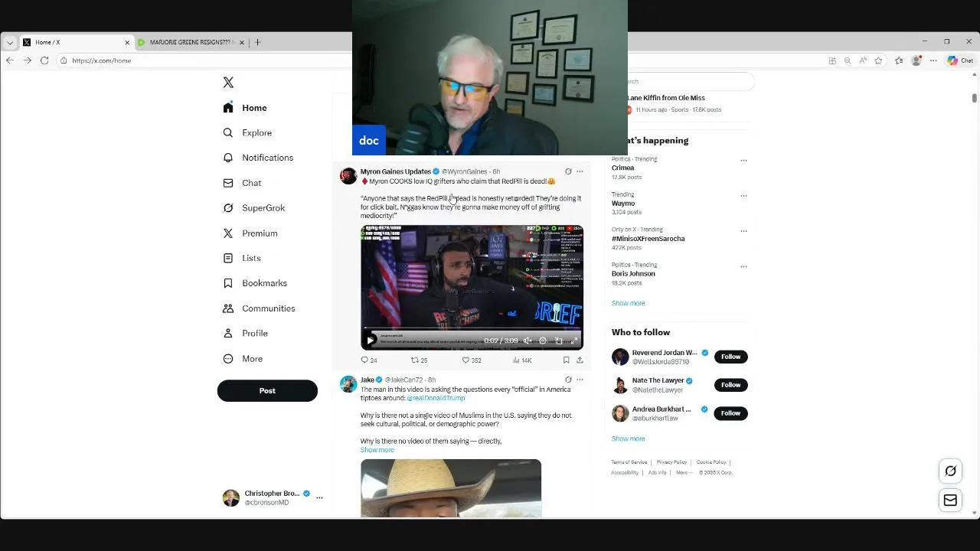
Task: Open the Explore page
Action: [247, 132]
